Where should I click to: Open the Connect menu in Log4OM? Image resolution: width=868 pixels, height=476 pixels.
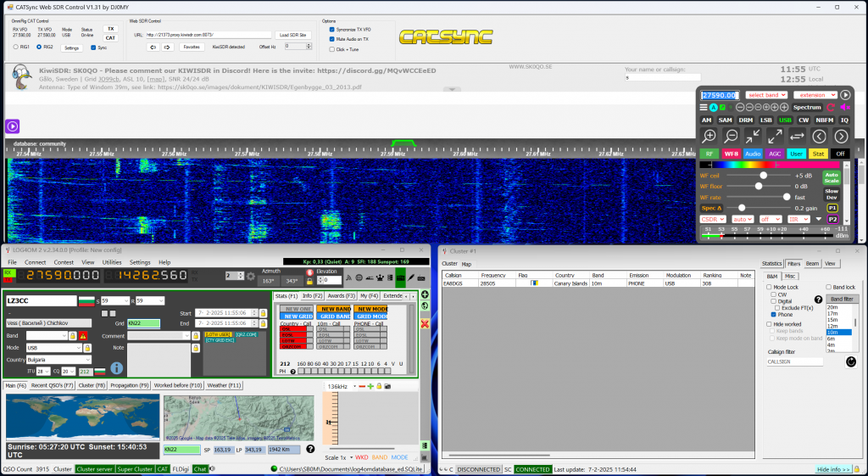coord(36,262)
